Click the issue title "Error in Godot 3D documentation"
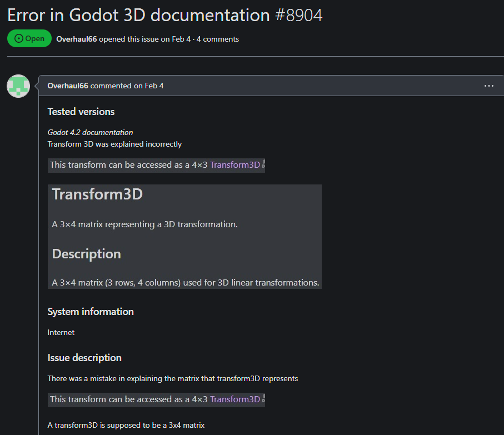Screen dimensions: 504x435 point(138,15)
